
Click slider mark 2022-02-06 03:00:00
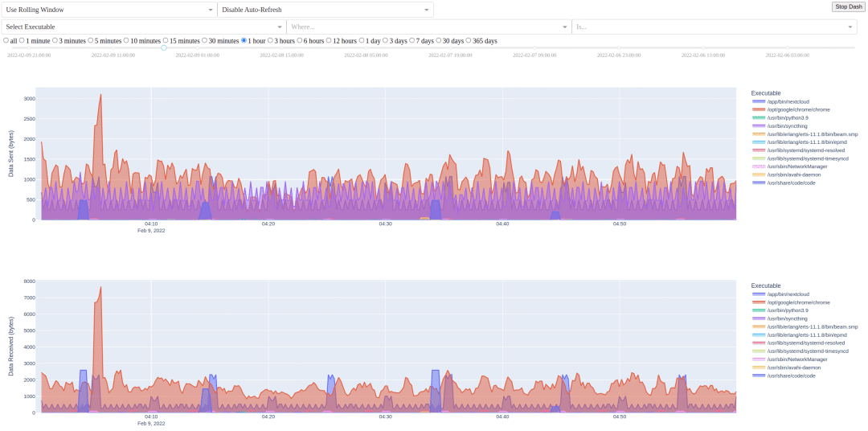[x=787, y=55]
